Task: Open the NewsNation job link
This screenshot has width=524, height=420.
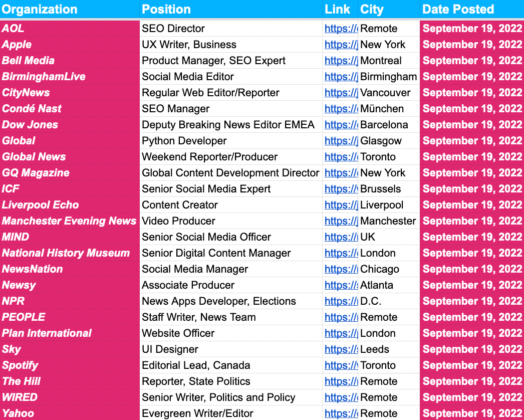Action: 341,269
